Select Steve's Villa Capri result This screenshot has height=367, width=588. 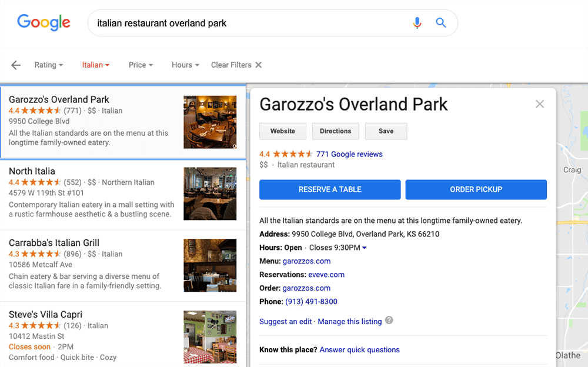[123, 335]
